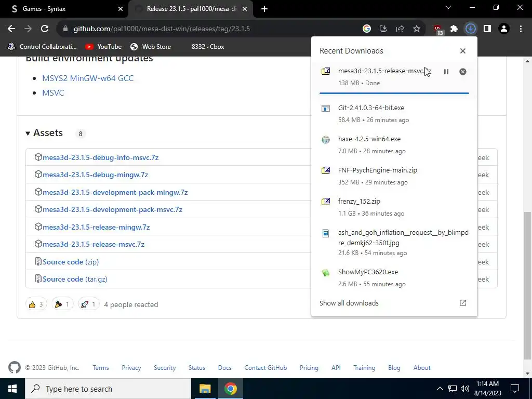
Task: Cancel the mesa3d-23.1.5-release-msvc download
Action: [x=463, y=72]
